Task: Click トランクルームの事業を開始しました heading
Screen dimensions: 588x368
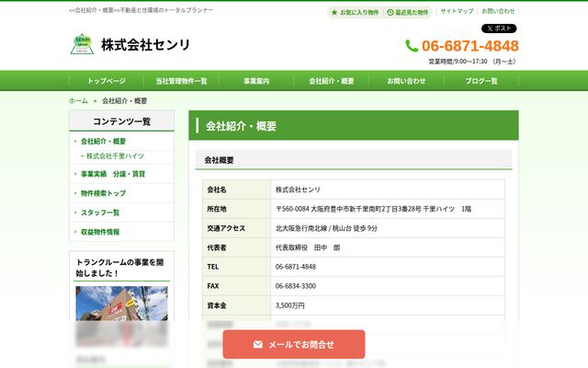Action: (119, 268)
